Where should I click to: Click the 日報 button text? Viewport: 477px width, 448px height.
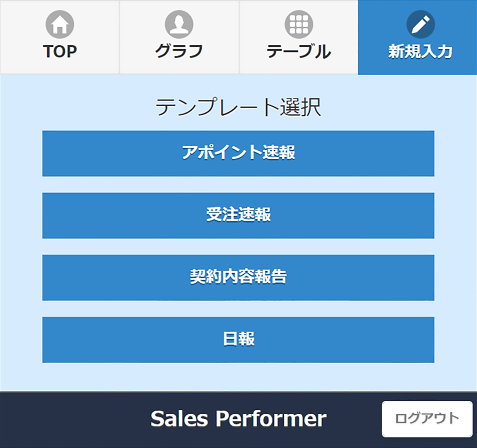point(238,339)
